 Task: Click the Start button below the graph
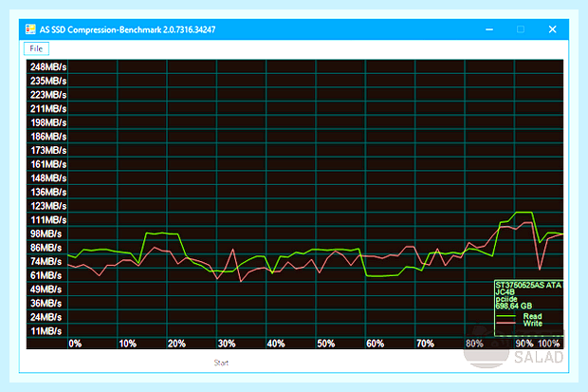221,363
